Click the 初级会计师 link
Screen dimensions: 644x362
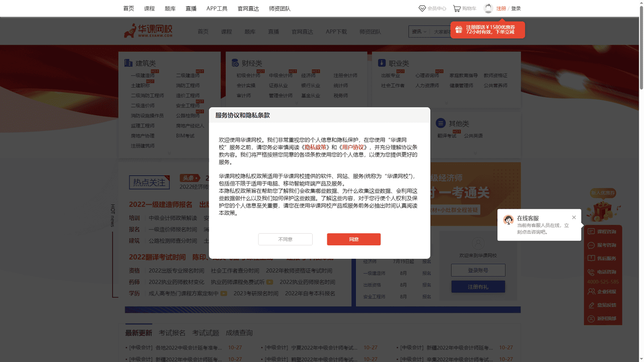pos(248,76)
